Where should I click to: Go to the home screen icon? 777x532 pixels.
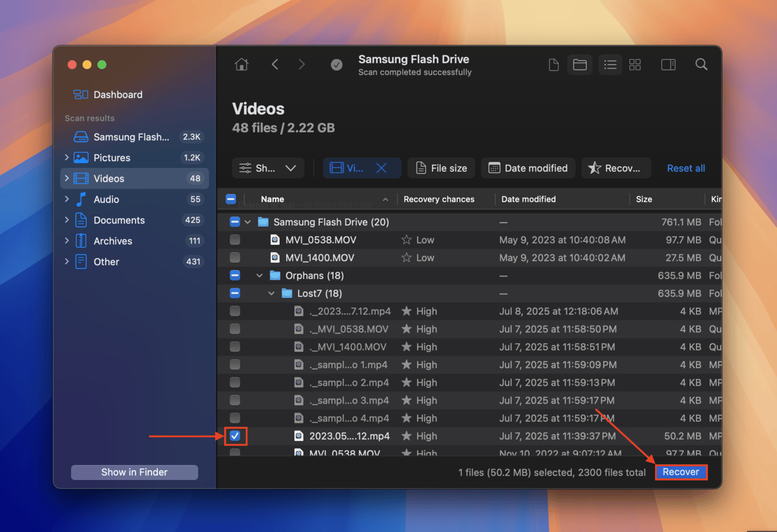point(241,64)
